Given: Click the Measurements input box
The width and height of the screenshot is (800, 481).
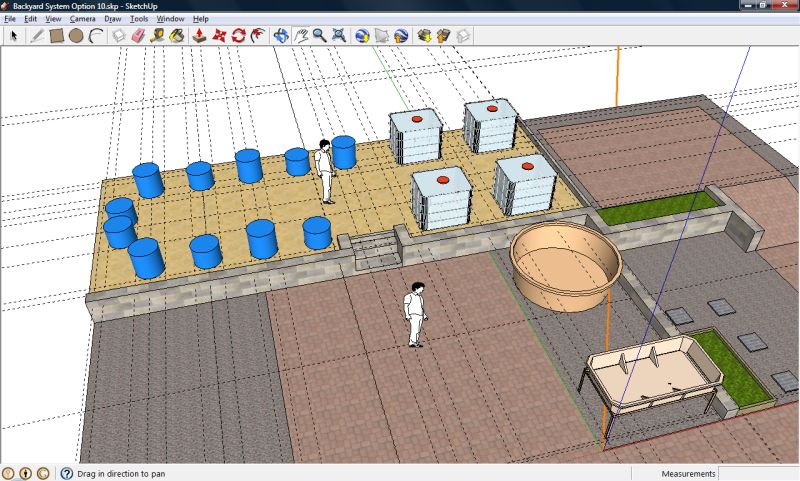Looking at the screenshot, I should pos(758,473).
